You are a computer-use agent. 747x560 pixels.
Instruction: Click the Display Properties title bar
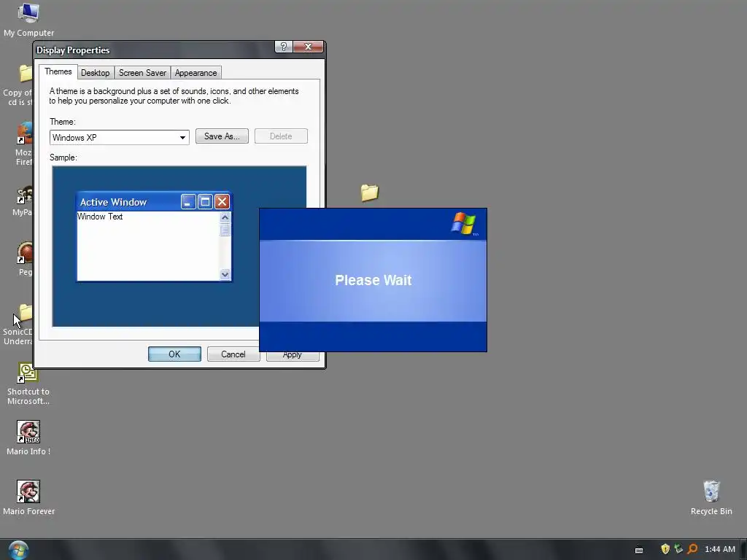[155, 50]
